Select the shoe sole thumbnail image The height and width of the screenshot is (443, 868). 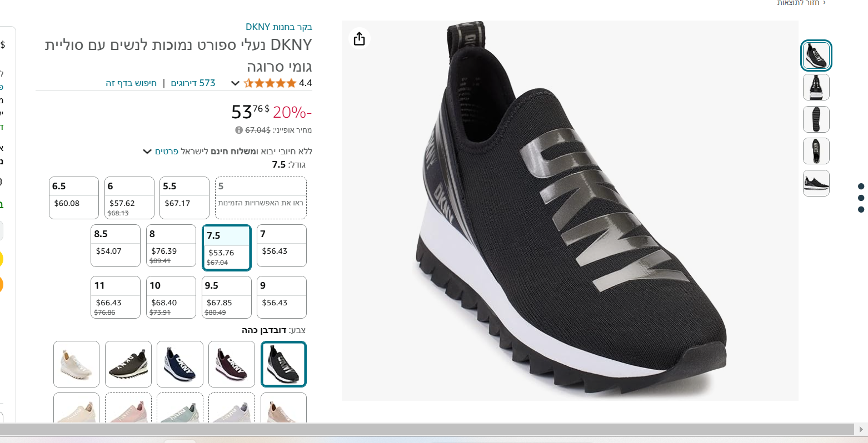816,119
